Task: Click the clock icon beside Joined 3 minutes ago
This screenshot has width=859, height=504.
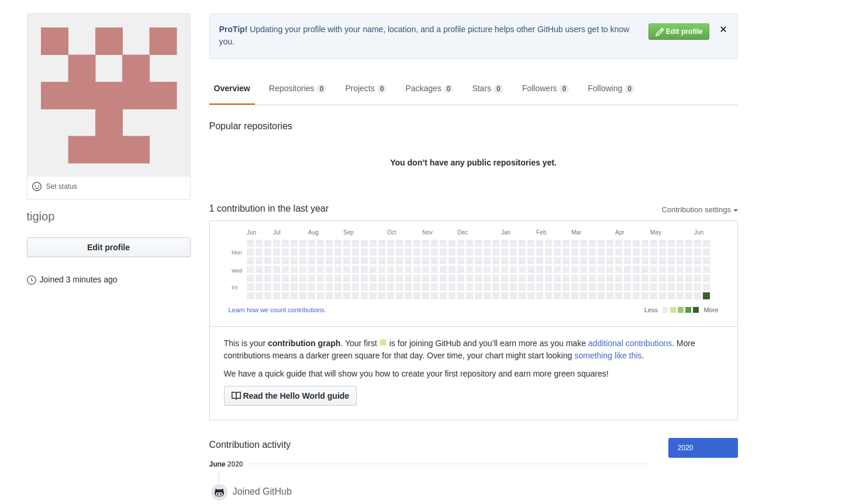Action: click(32, 280)
